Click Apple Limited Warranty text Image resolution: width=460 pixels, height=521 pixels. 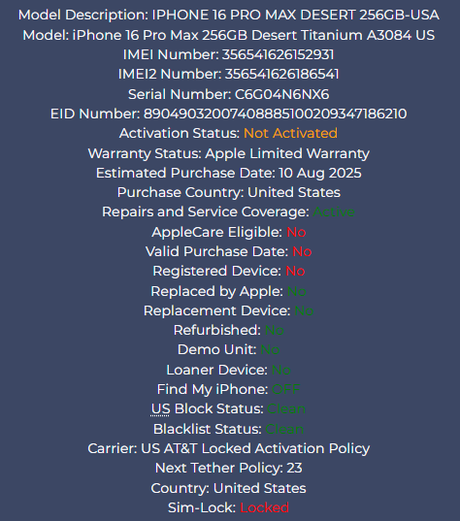pos(287,154)
